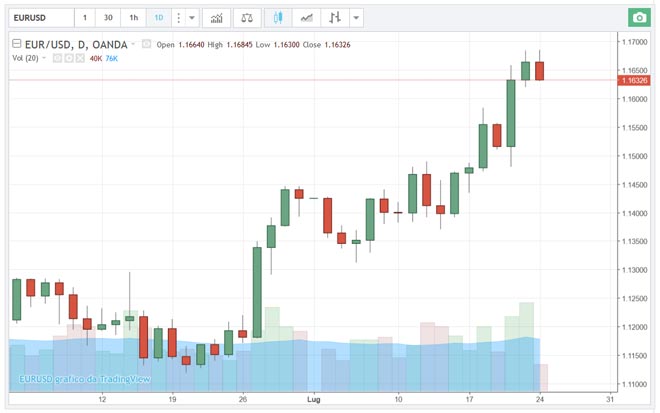Expand more chart styles dropdown arrow
The width and height of the screenshot is (660, 413).
pyautogui.click(x=357, y=18)
